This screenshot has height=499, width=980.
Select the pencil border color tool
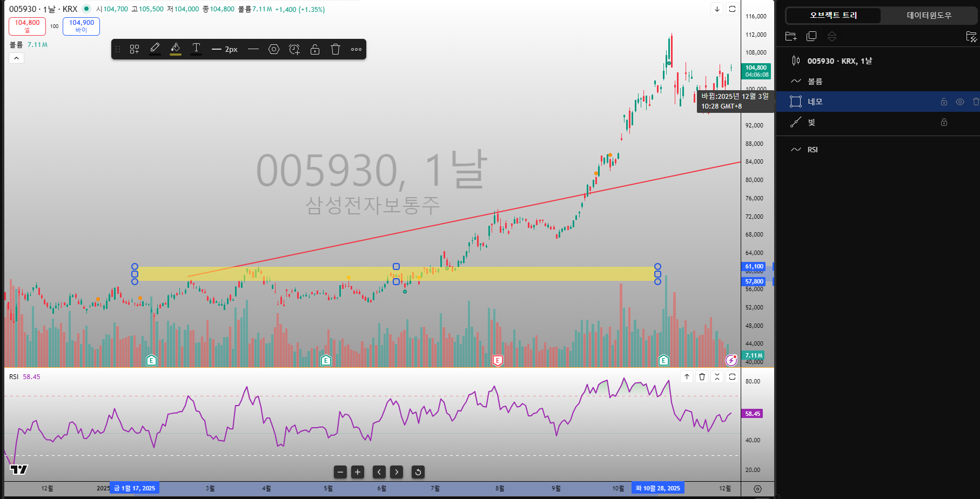[155, 49]
